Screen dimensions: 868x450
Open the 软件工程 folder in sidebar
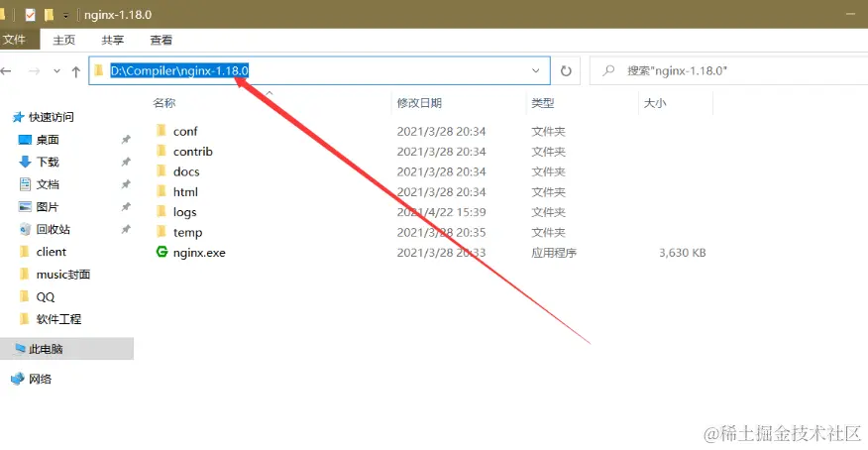click(x=58, y=319)
